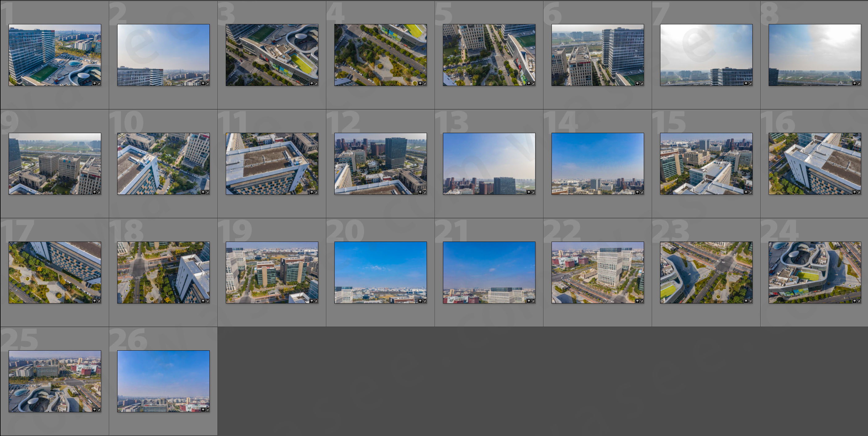The height and width of the screenshot is (436, 868).
Task: Click develop adjustments badge on photo 3
Action: click(x=316, y=83)
